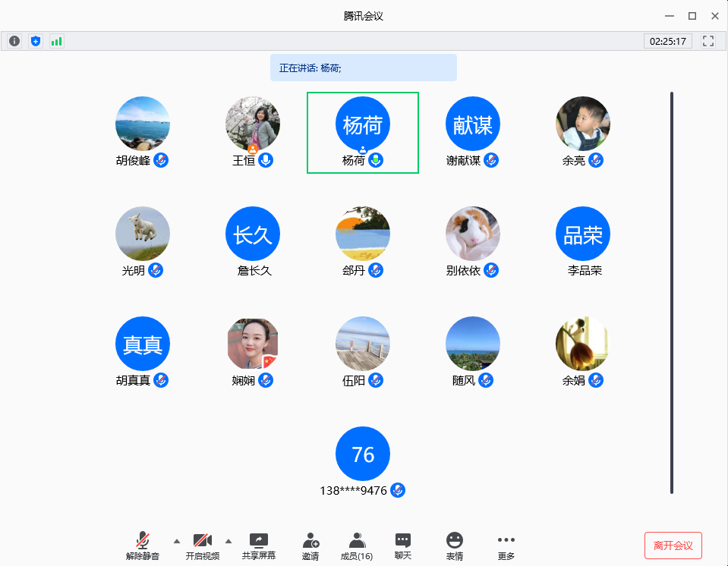Open the More (更多) menu
Screen dimensions: 728x566
(506, 546)
